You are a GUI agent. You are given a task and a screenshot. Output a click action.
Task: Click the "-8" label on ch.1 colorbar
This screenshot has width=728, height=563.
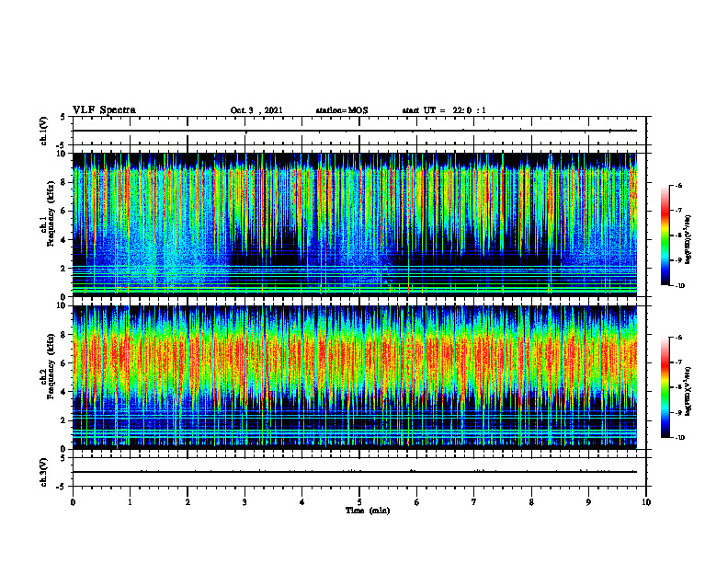pyautogui.click(x=678, y=236)
